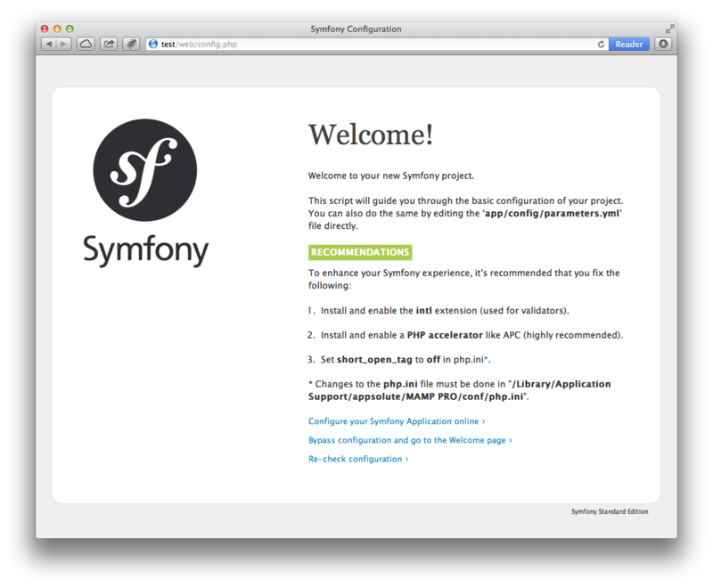713x588 pixels.
Task: Click the bold text 'short_open_tag'
Action: (374, 360)
